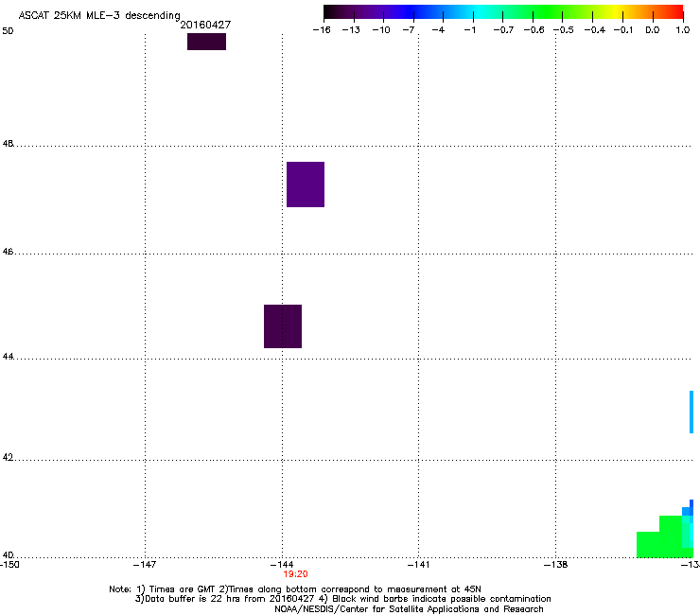Click the 'Times are GMT' note line
The width and height of the screenshot is (700, 615).
pyautogui.click(x=295, y=589)
